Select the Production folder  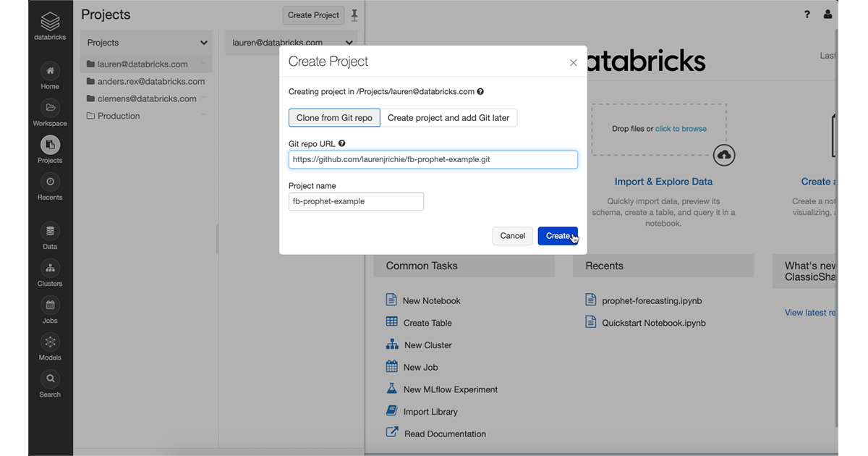coord(118,116)
